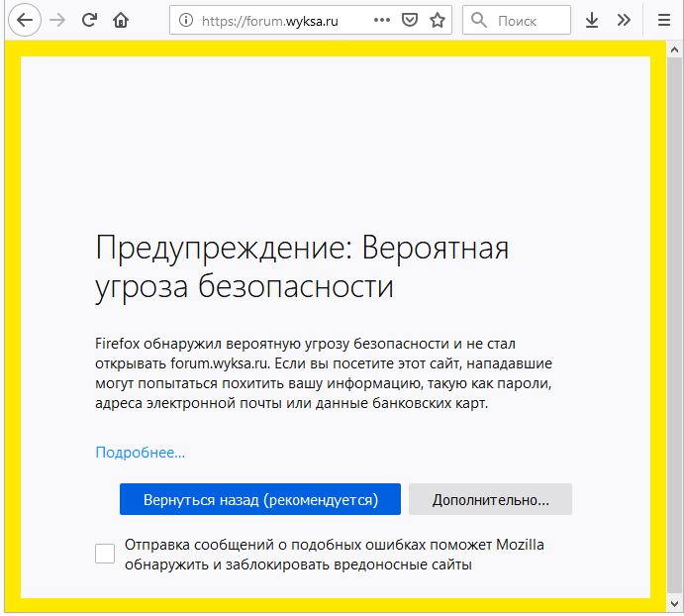Click the Дополнительно… button
Screen dimensions: 684x616
pyautogui.click(x=490, y=499)
